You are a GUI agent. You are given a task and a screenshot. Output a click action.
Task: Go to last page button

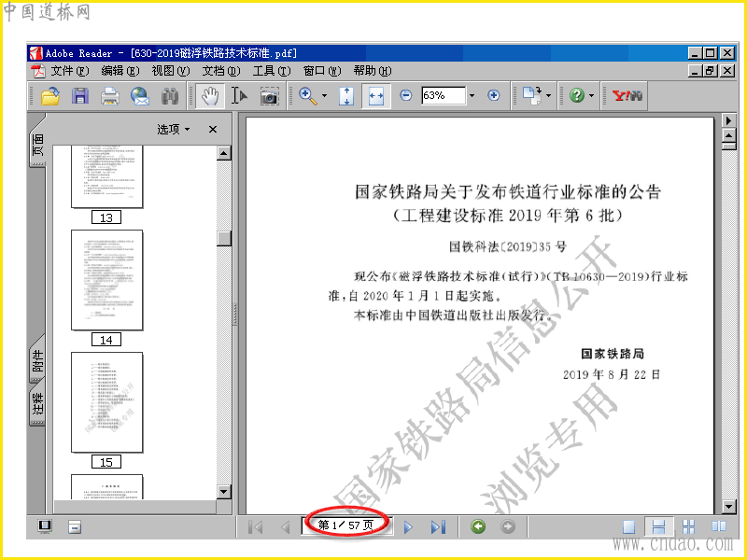438,526
